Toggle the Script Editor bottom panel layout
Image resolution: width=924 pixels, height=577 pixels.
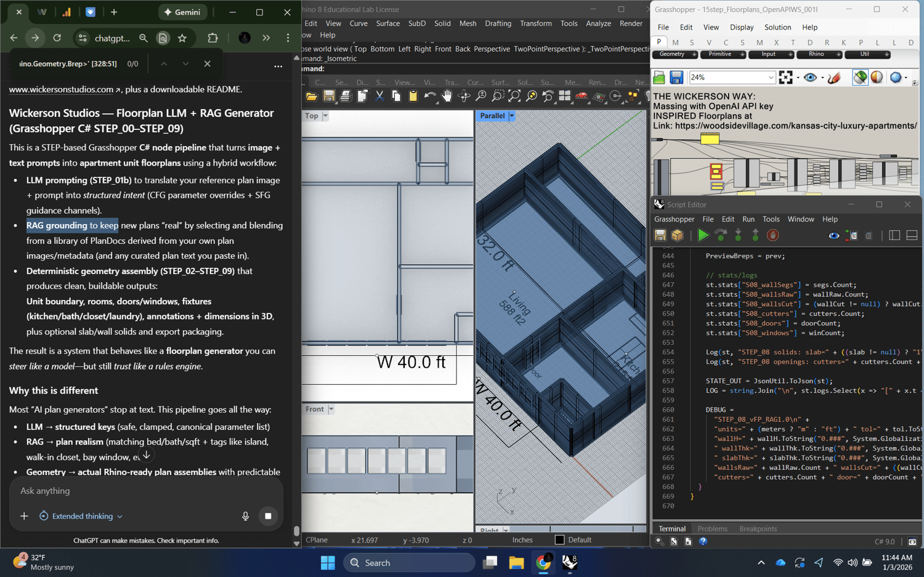[912, 235]
